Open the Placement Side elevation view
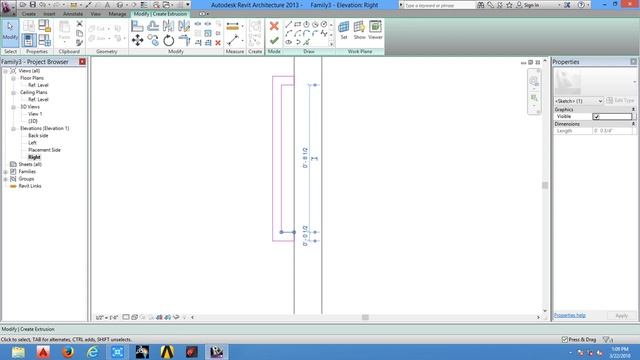 click(x=44, y=150)
